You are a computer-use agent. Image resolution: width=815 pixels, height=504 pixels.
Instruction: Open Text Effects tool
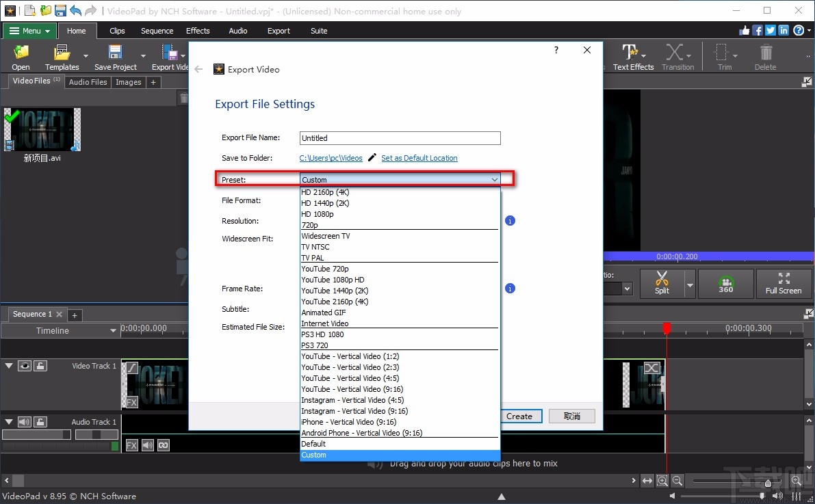633,57
